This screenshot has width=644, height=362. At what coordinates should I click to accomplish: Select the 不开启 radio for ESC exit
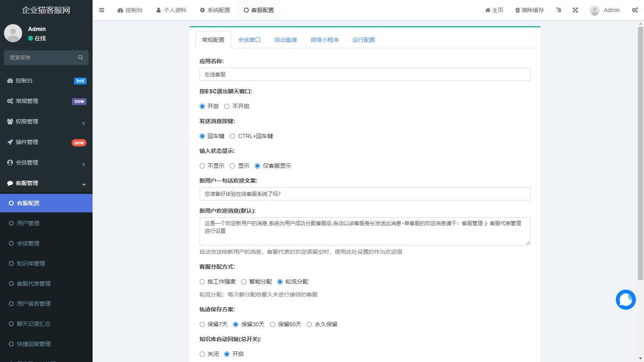tap(227, 106)
